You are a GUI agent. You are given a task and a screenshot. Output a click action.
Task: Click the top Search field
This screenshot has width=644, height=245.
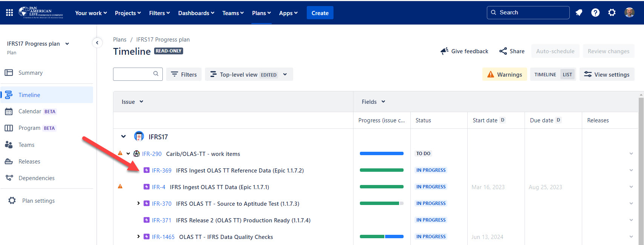[528, 12]
